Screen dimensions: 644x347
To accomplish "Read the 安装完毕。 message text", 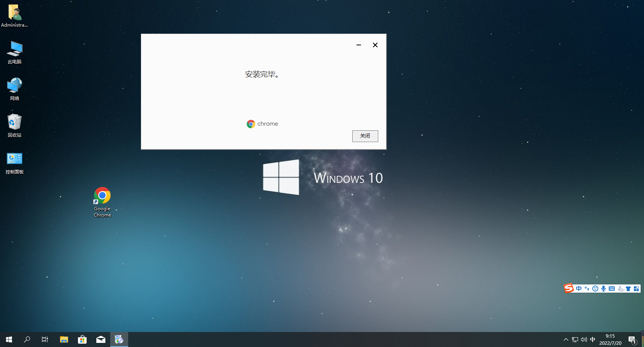I will (262, 74).
